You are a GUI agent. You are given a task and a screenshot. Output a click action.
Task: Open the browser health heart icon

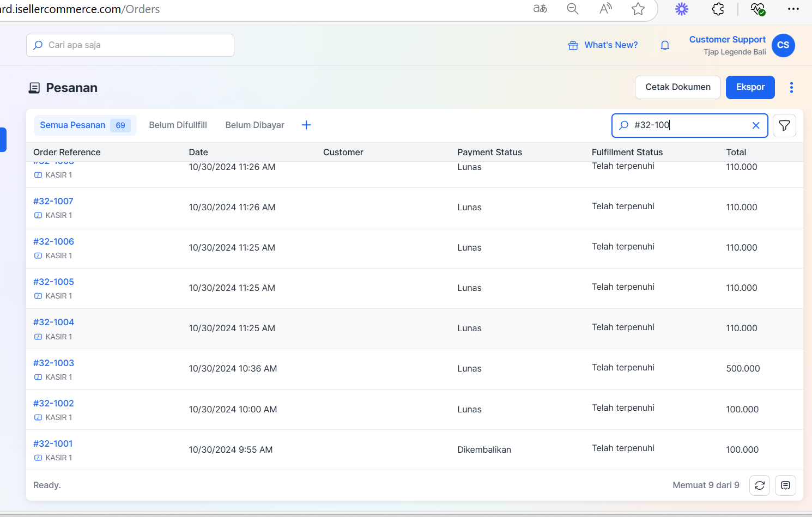coord(758,9)
